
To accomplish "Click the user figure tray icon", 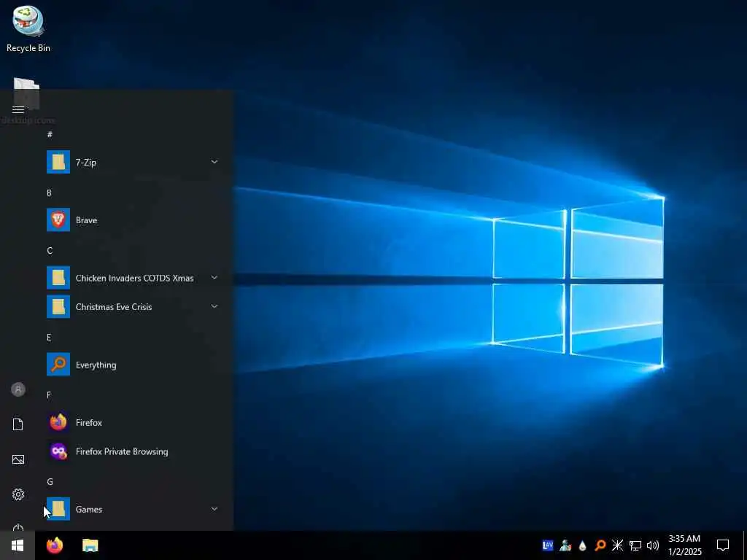I will (x=565, y=545).
